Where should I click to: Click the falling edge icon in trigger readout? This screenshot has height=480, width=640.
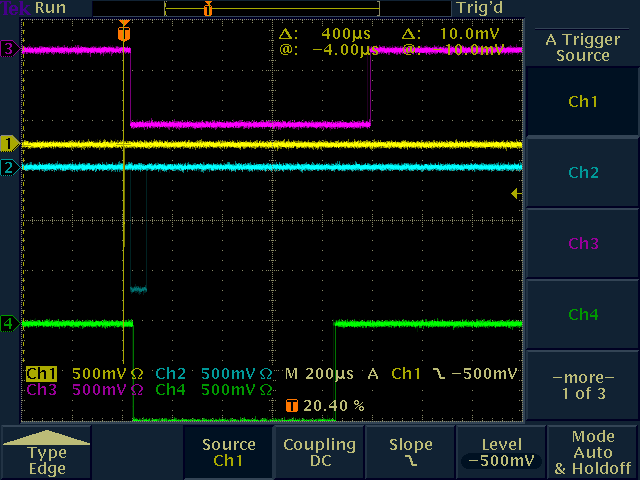click(x=439, y=373)
